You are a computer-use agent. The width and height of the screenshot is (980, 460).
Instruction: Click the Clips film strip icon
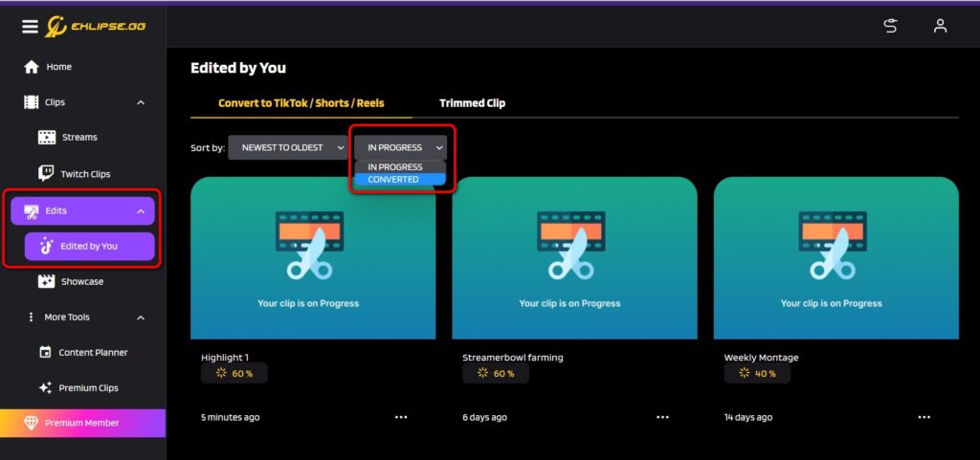(32, 102)
